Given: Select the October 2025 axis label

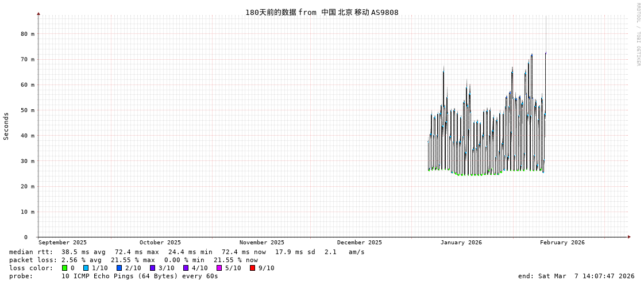Looking at the screenshot, I should [x=160, y=243].
